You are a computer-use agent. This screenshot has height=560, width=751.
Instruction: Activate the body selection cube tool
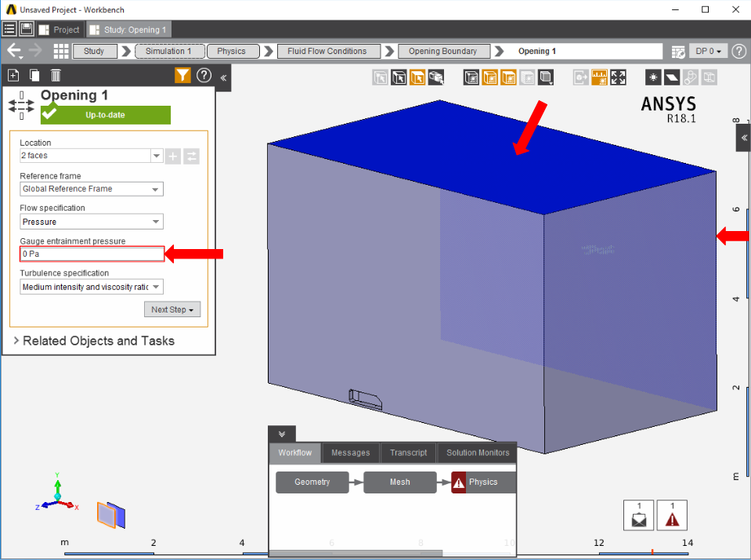pos(399,77)
